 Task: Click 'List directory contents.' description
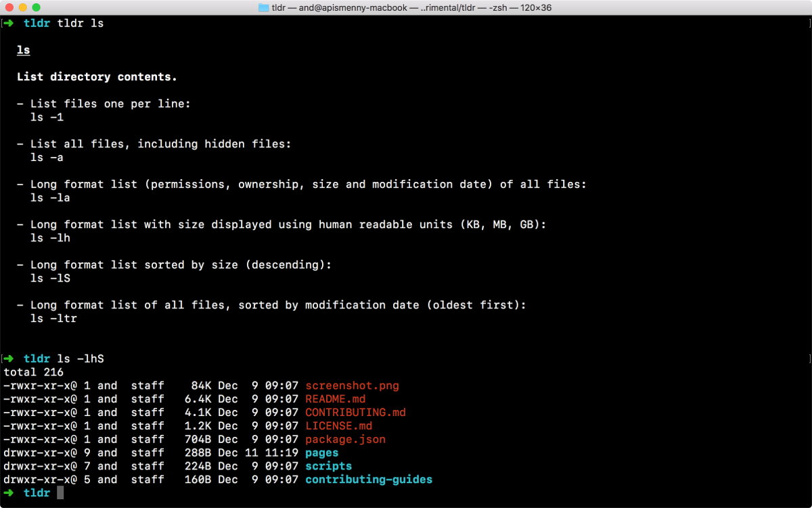coord(97,77)
